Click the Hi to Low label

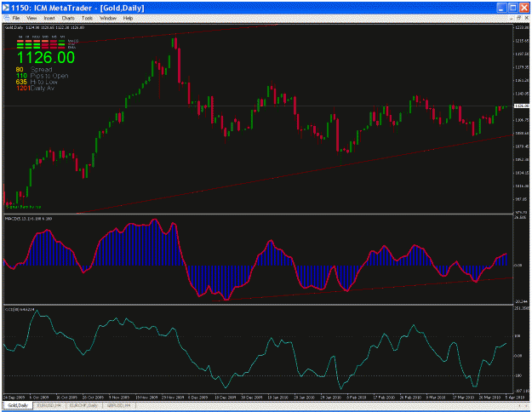tap(43, 82)
